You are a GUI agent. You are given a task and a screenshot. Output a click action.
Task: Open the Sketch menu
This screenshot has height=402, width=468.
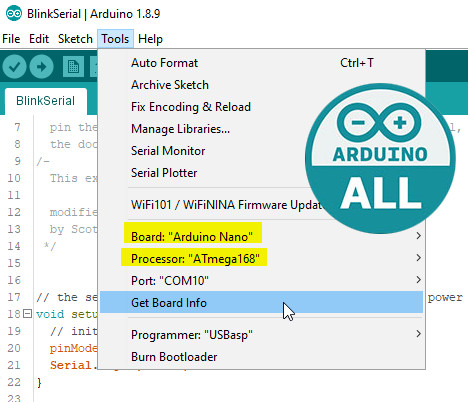coord(75,39)
